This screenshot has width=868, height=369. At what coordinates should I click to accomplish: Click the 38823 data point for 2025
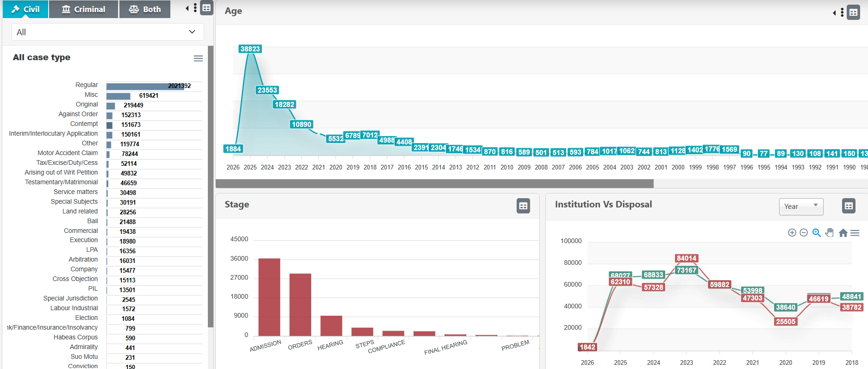tap(250, 49)
